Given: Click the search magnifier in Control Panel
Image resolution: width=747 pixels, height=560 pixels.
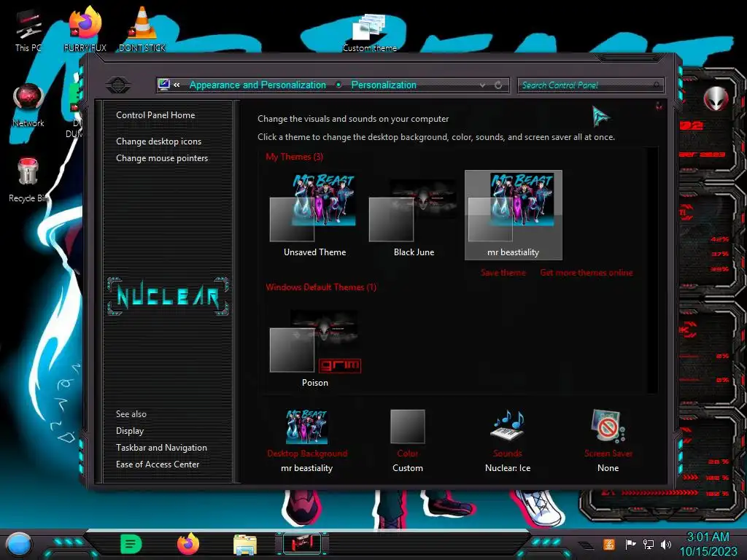Looking at the screenshot, I should 657,85.
